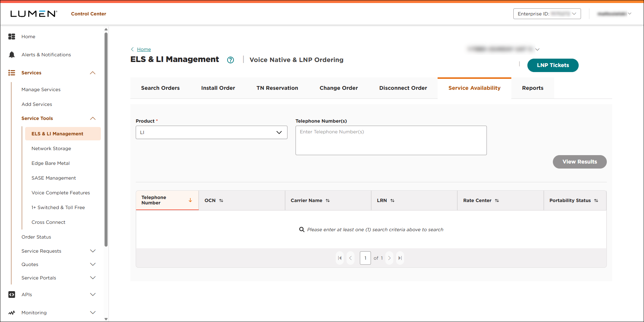Screen dimensions: 644x322
Task: Follow the Home breadcrumb link
Action: pyautogui.click(x=144, y=49)
